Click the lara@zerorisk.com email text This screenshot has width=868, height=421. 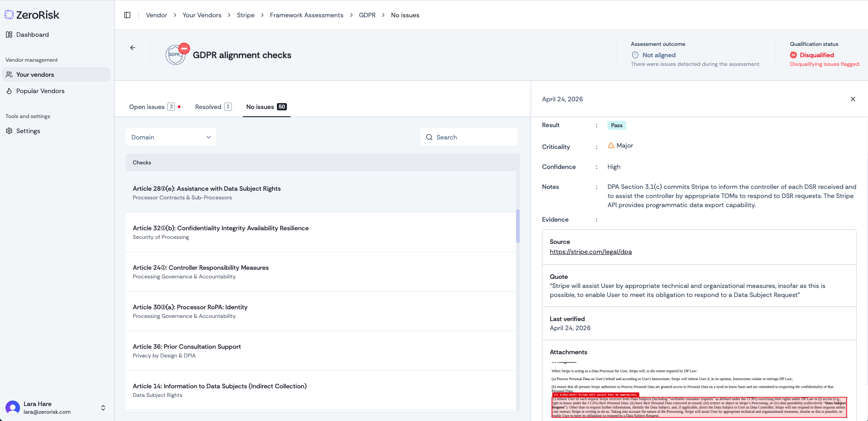click(x=47, y=412)
